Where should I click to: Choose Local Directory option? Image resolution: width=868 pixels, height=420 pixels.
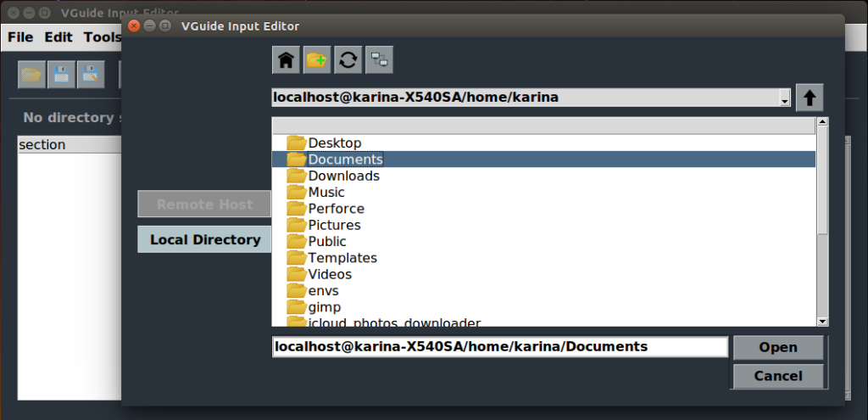tap(204, 240)
